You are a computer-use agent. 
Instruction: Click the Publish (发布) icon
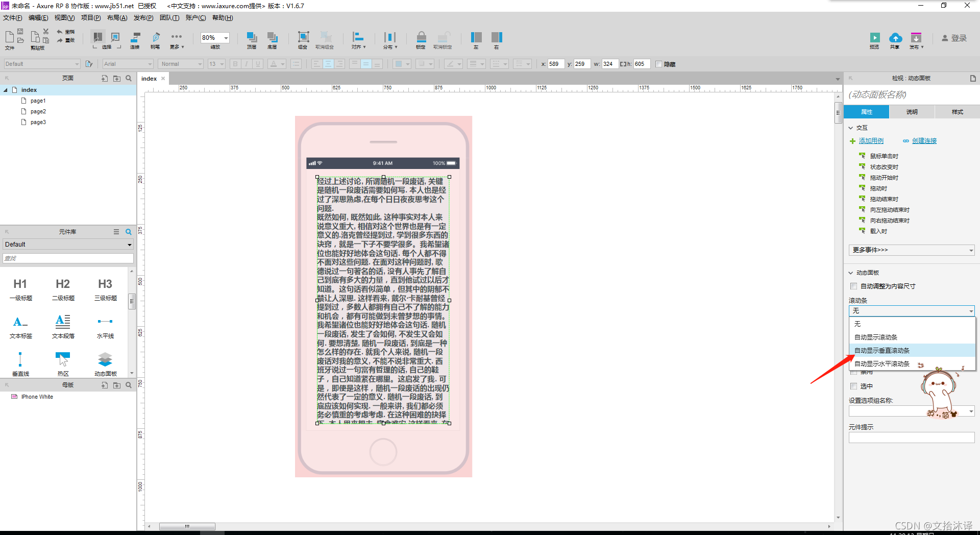916,38
